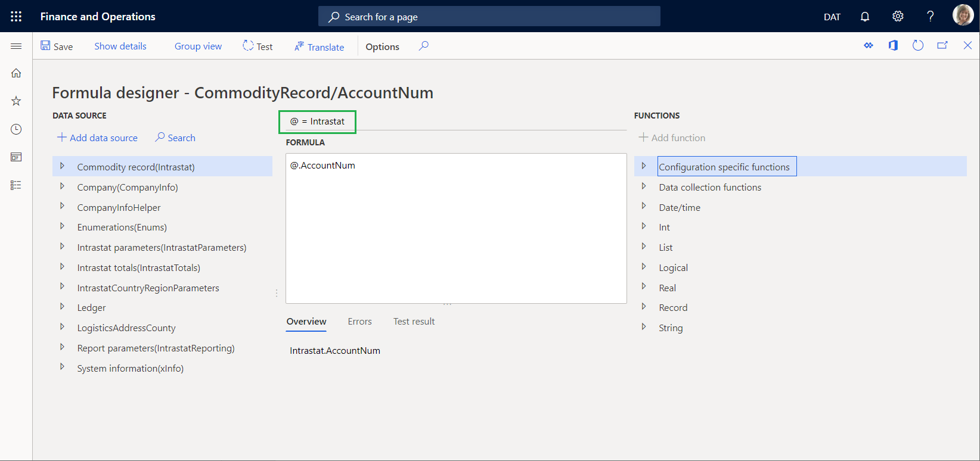Click Add data source

click(97, 138)
